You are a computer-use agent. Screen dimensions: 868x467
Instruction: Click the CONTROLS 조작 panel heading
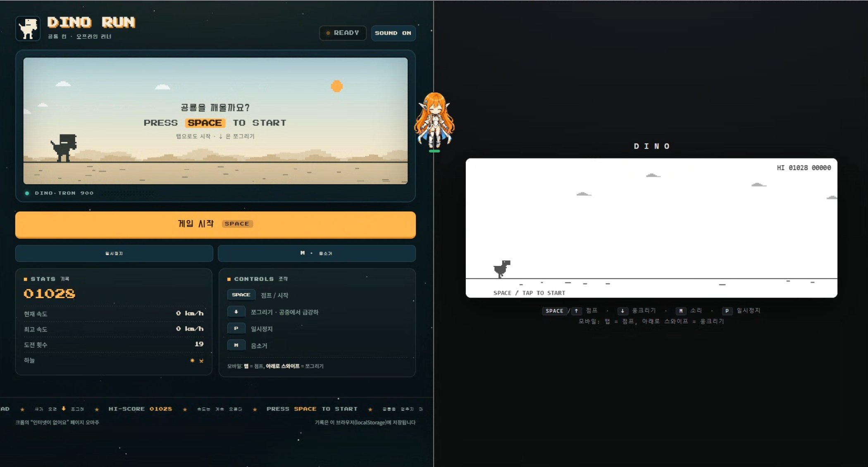(258, 279)
